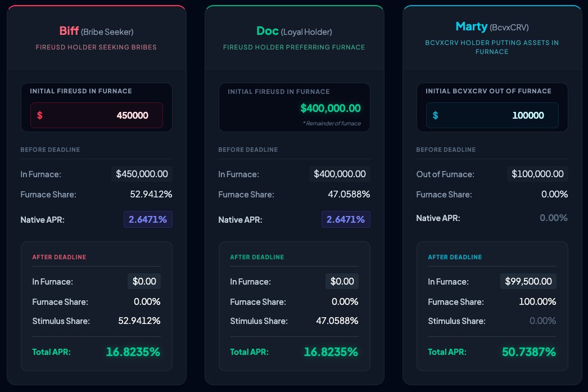The image size is (588, 392).
Task: Click the blue dollar sign in Marty's input
Action: coord(435,115)
